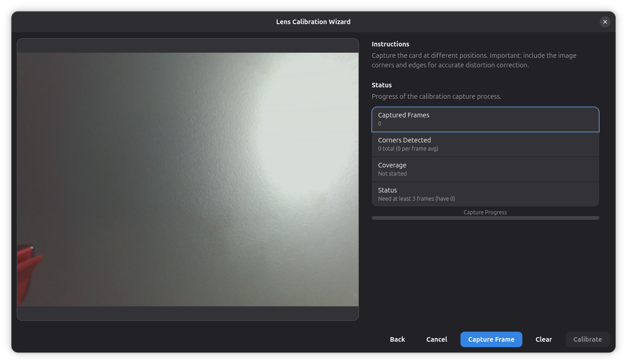
Task: Select the Corners Detected row
Action: coord(485,144)
